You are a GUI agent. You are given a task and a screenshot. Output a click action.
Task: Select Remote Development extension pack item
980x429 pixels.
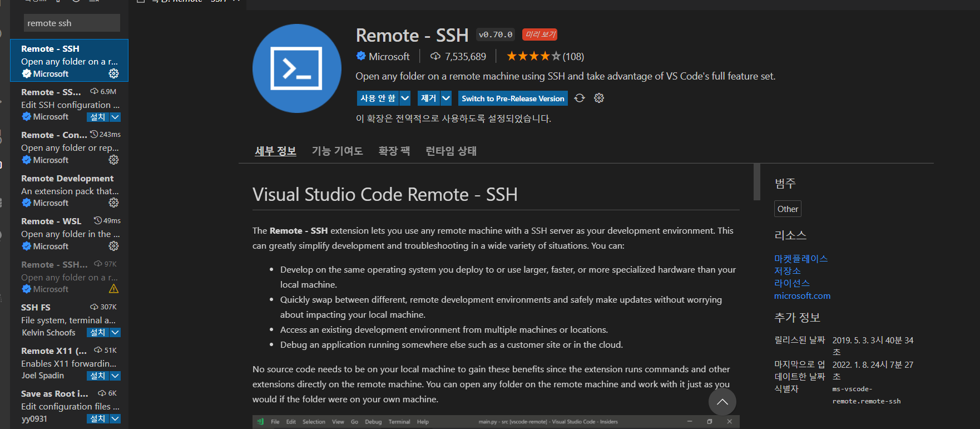[70, 191]
